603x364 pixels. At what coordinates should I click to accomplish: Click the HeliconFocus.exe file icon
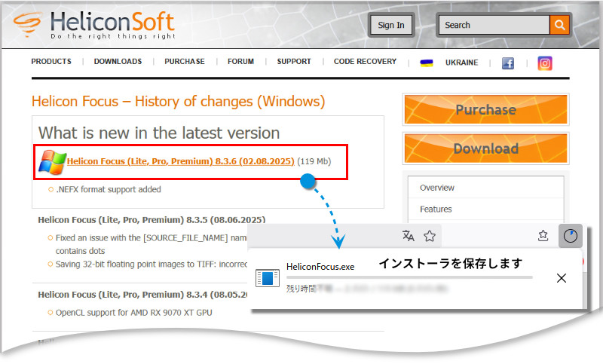click(268, 278)
